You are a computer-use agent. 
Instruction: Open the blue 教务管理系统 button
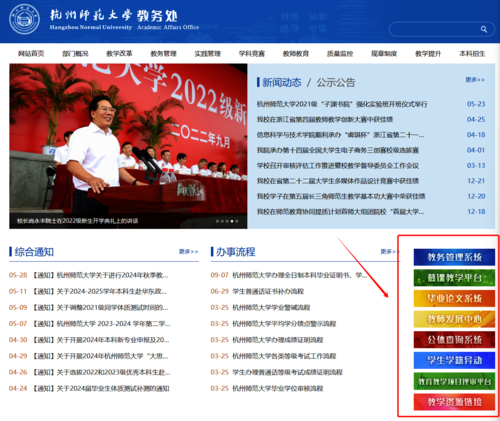coord(454,257)
